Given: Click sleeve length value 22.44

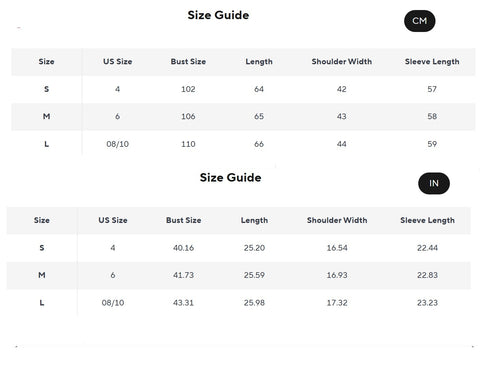Looking at the screenshot, I should point(427,248).
